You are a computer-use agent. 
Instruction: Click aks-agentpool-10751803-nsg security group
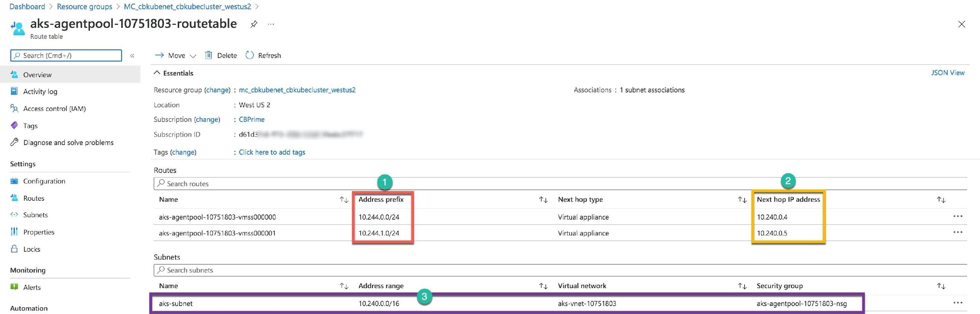(802, 303)
